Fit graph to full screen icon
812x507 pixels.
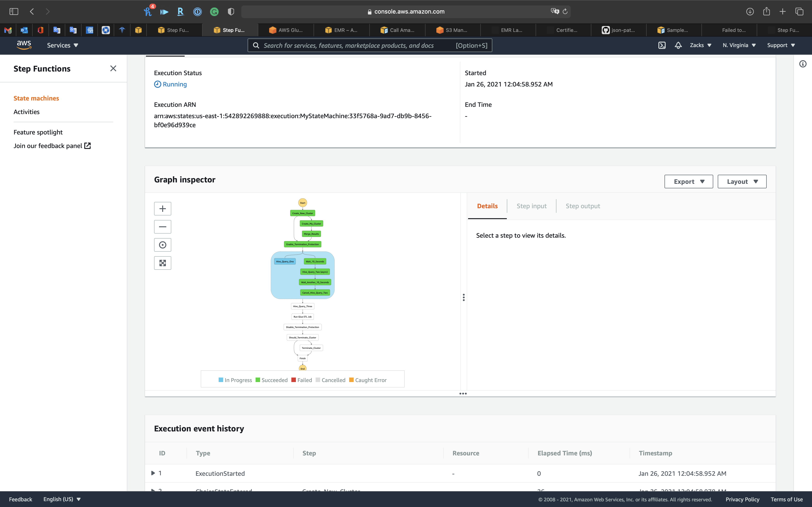point(162,263)
